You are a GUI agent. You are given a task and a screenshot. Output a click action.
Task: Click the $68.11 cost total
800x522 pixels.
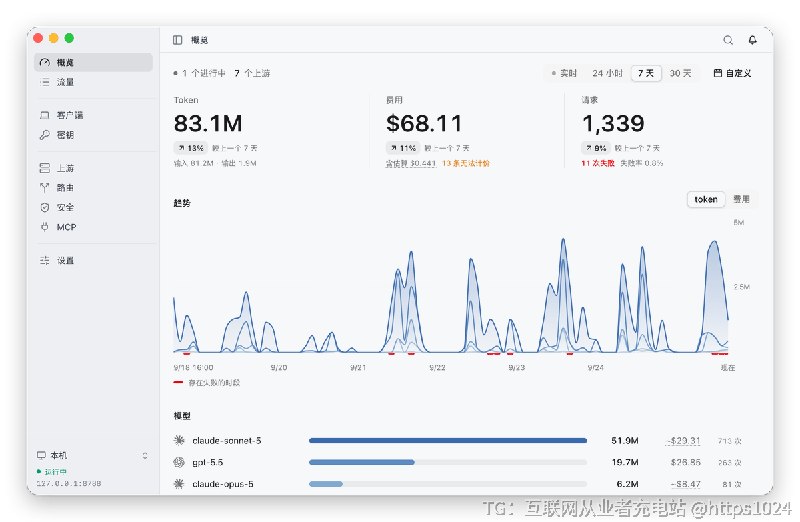424,123
